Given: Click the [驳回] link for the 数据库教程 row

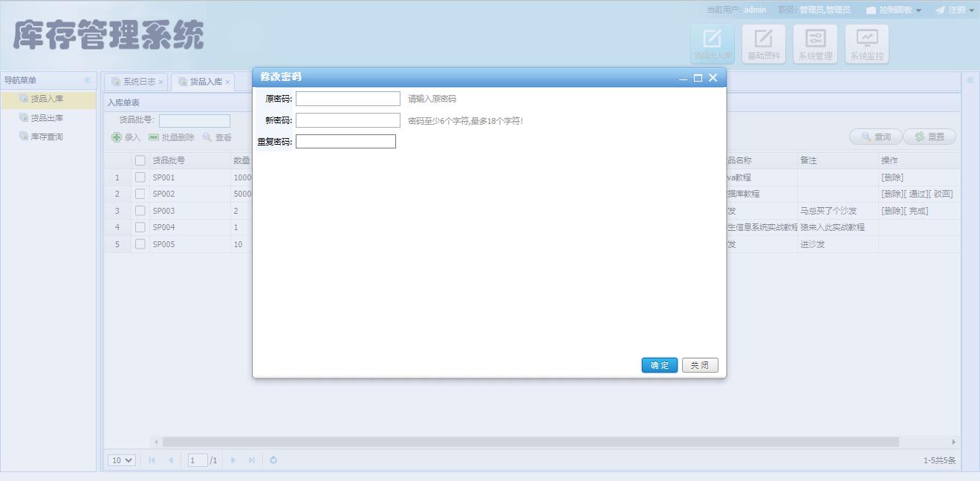Looking at the screenshot, I should [x=941, y=194].
